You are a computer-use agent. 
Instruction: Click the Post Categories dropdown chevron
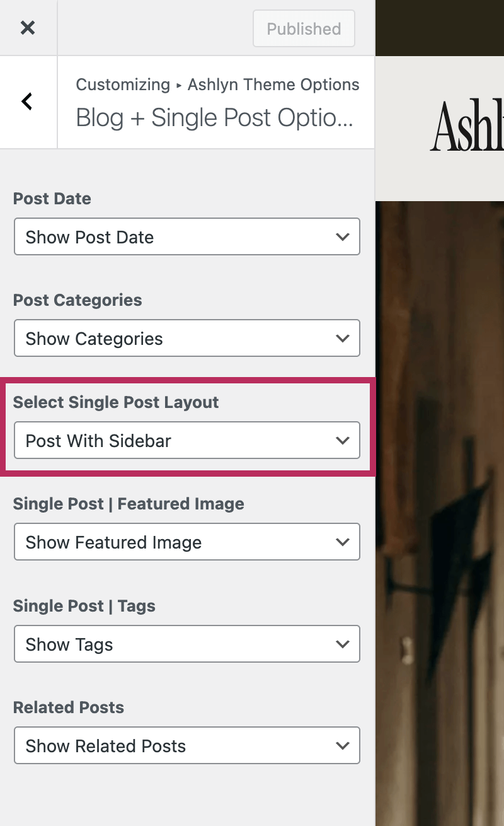click(x=343, y=338)
